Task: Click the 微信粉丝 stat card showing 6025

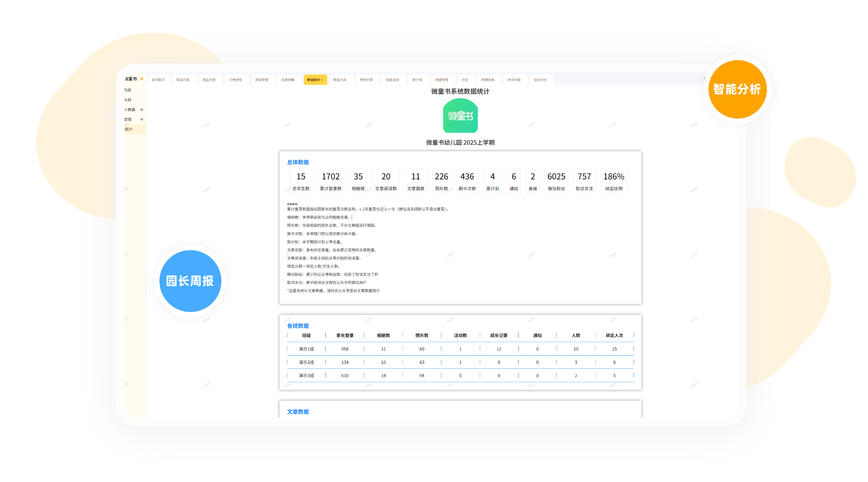Action: click(556, 181)
